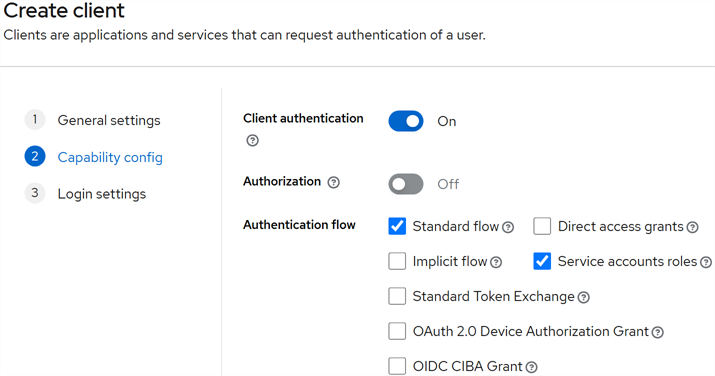715x376 pixels.
Task: Check OAuth 2.0 Device Authorization Grant box
Action: click(x=397, y=331)
